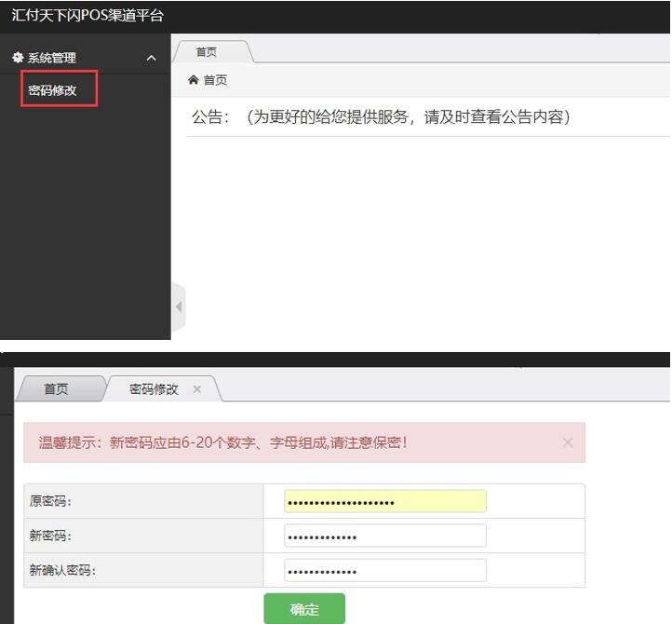Screen dimensions: 672x624
Task: Open the 密码修改 sidebar item
Action: tap(52, 90)
